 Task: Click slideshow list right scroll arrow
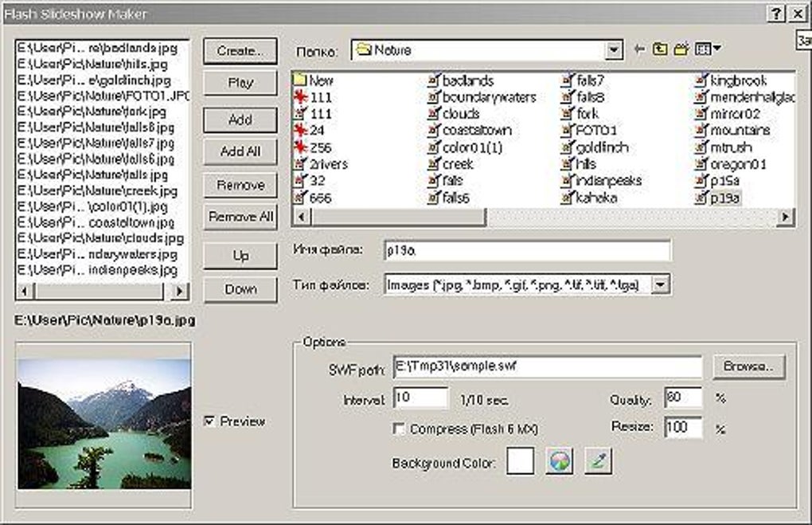179,292
